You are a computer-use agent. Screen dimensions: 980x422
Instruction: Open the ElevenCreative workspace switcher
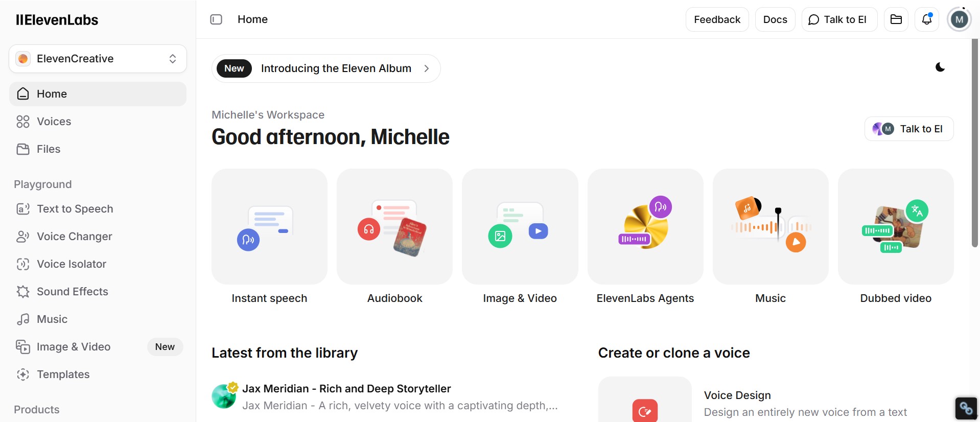coord(98,59)
